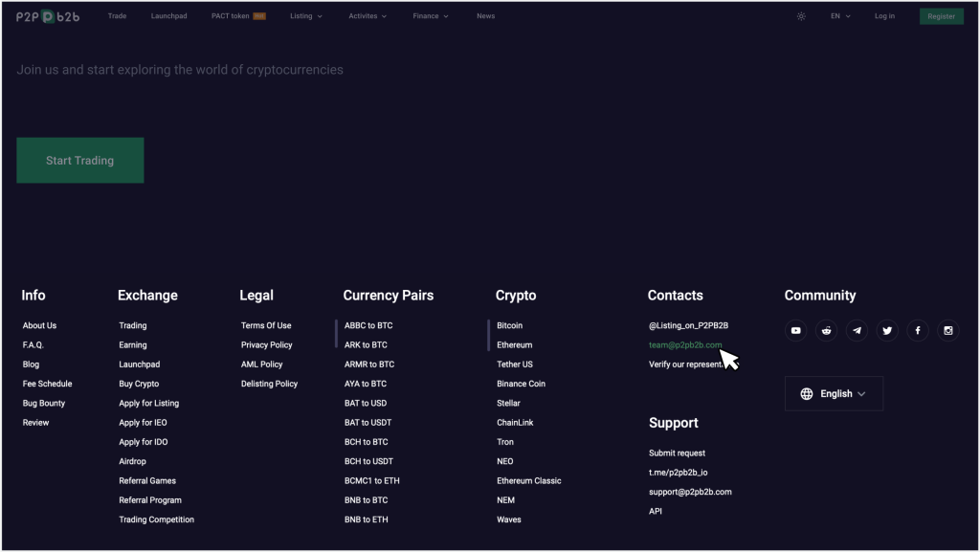
Task: Open the Listing dropdown menu
Action: point(305,16)
